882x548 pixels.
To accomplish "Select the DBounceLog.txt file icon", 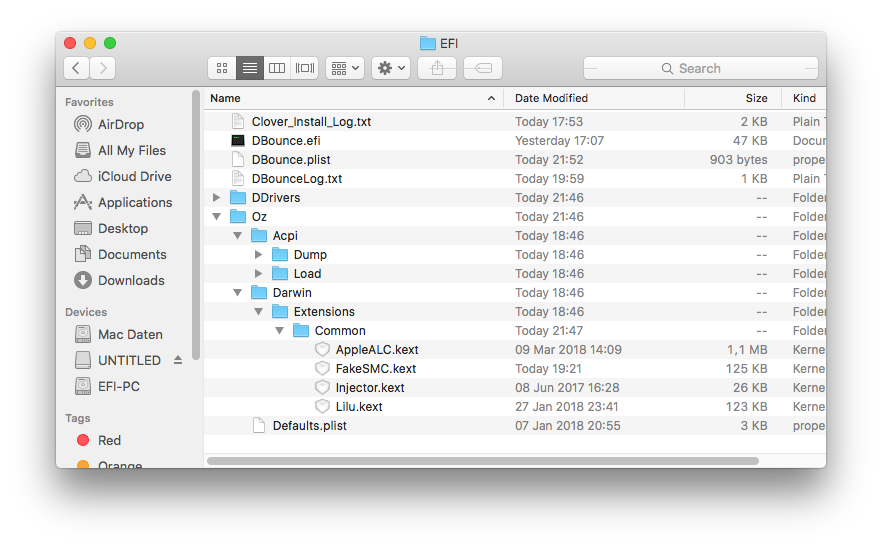I will coord(238,178).
